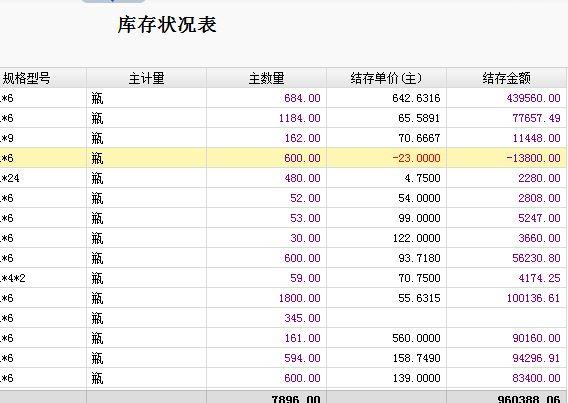Screen dimensions: 568x403
Task: Select the negative amount -13800.00
Action: pyautogui.click(x=506, y=158)
